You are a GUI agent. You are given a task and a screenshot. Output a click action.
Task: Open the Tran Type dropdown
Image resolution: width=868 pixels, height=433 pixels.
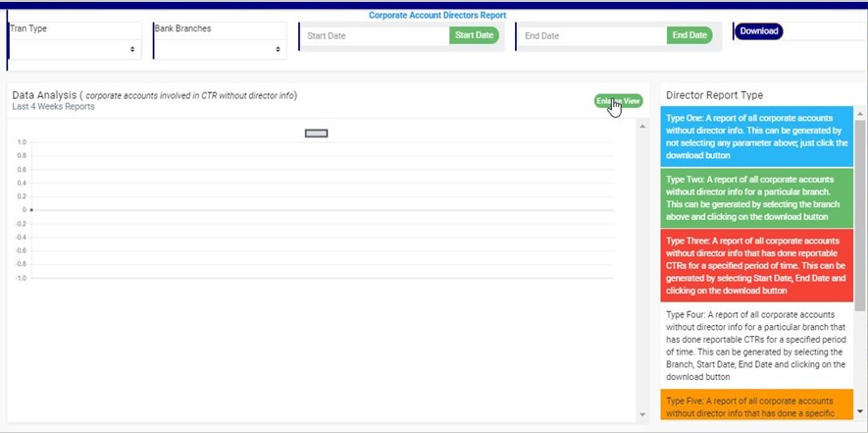point(75,48)
